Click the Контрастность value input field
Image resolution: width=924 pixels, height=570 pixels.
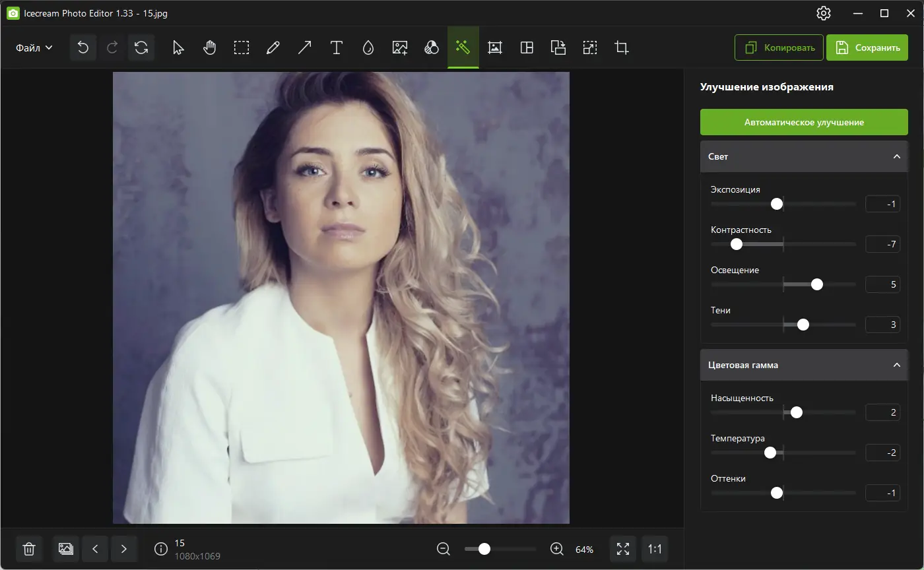pyautogui.click(x=882, y=243)
